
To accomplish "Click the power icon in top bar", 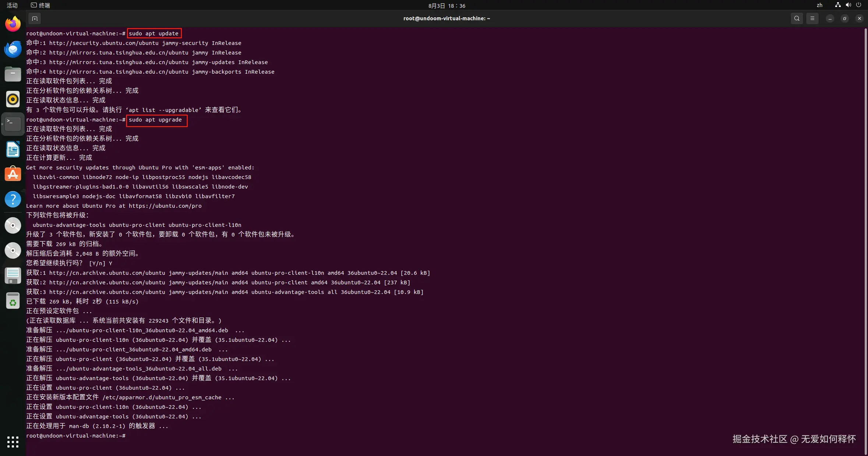I will tap(858, 5).
